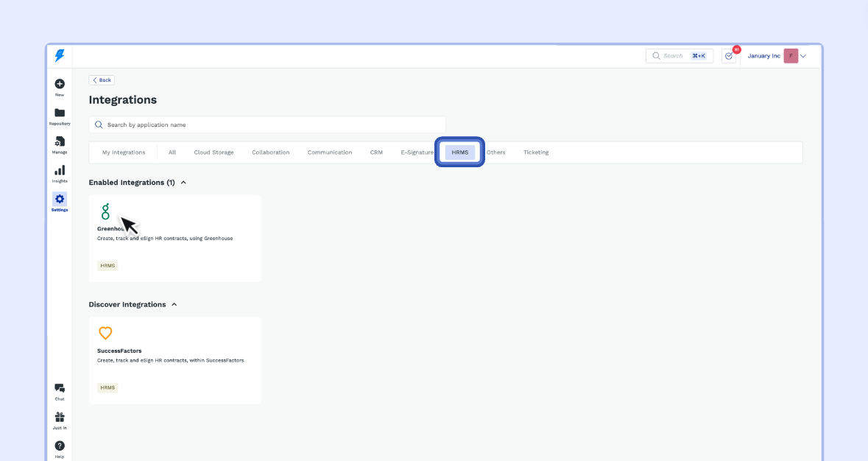This screenshot has height=461, width=868.
Task: Collapse the Enabled Integrations section
Action: (183, 183)
